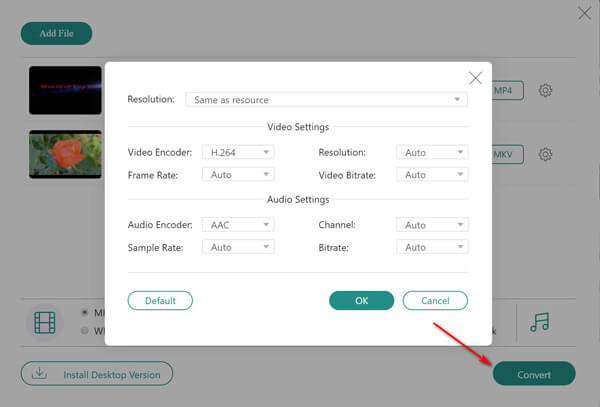Select the second format radio button
The image size is (600, 407).
(84, 331)
